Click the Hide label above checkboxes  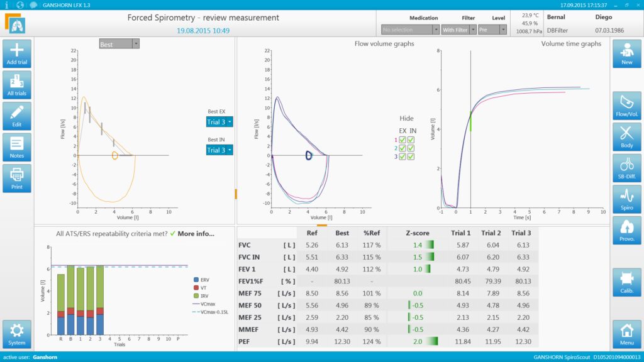[407, 118]
